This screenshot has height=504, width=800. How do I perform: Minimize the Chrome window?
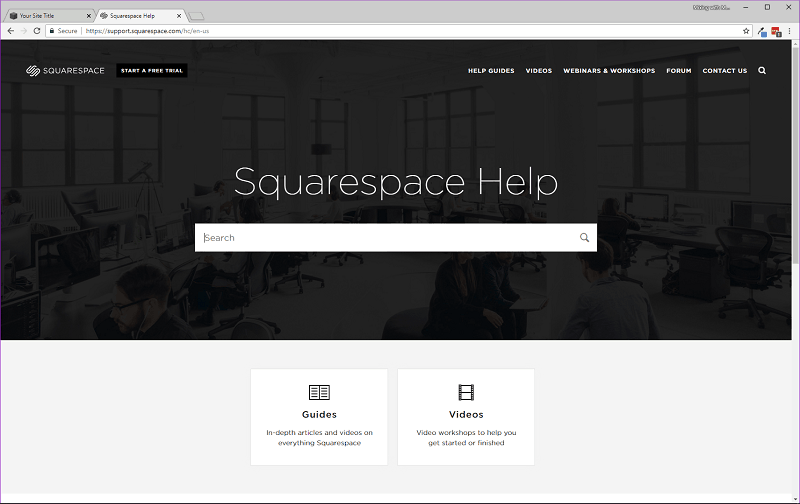(x=745, y=7)
